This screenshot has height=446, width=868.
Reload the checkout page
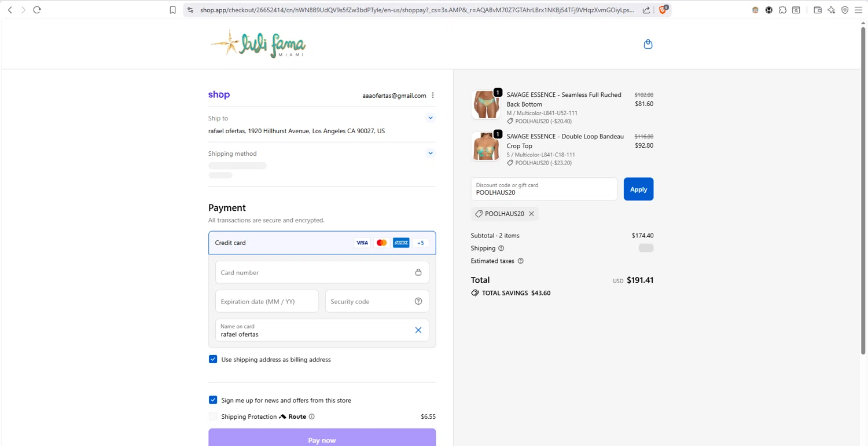[37, 10]
